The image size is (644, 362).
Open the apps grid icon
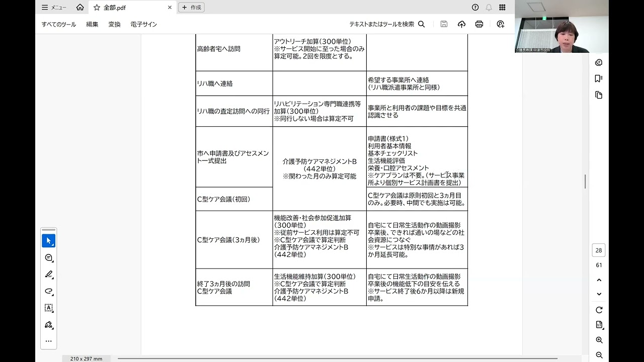pos(502,8)
